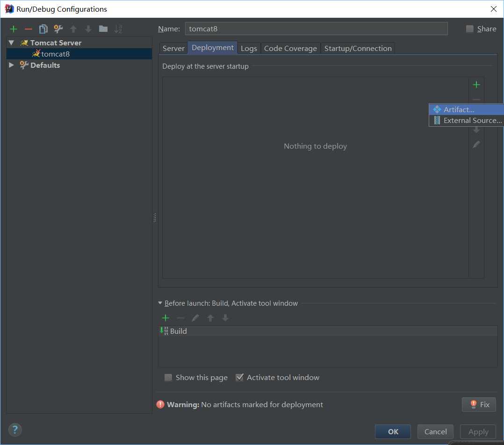
Task: Add a new configuration with the green plus
Action: [14, 29]
